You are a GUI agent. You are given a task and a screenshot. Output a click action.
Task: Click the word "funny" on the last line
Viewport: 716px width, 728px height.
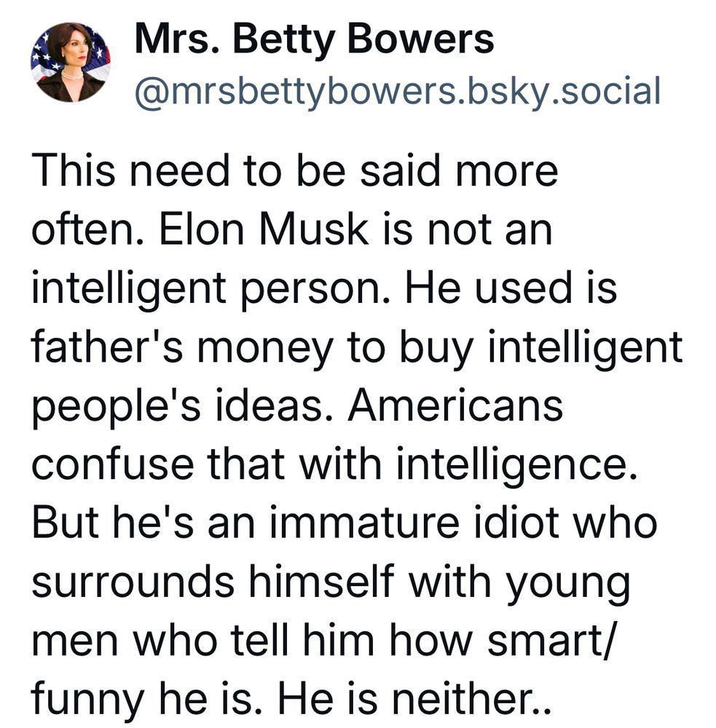pos(87,701)
